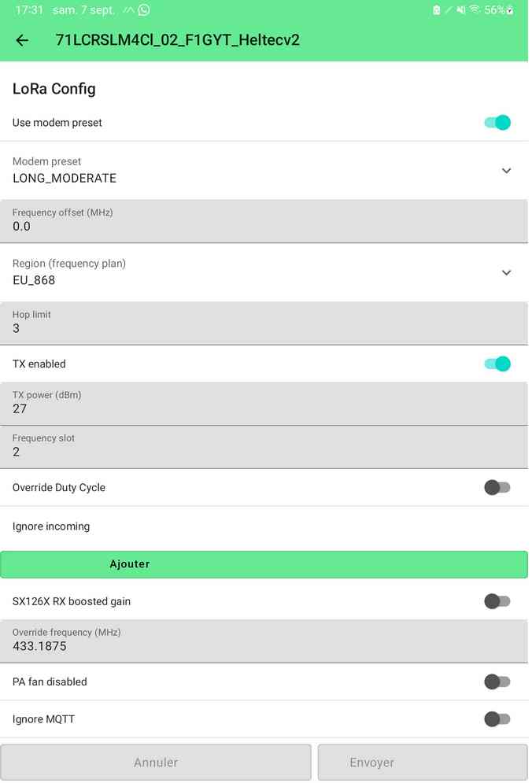
Task: Disable the Use modem preset switch
Action: (x=497, y=122)
